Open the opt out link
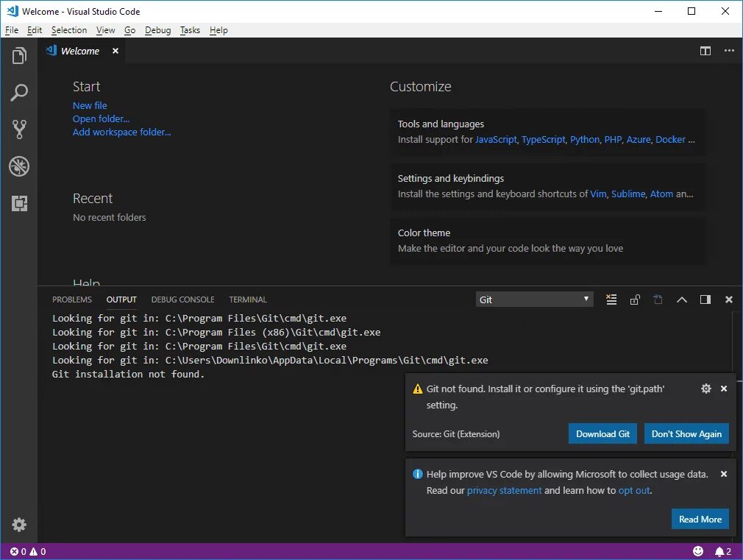The width and height of the screenshot is (743, 560). pos(634,490)
